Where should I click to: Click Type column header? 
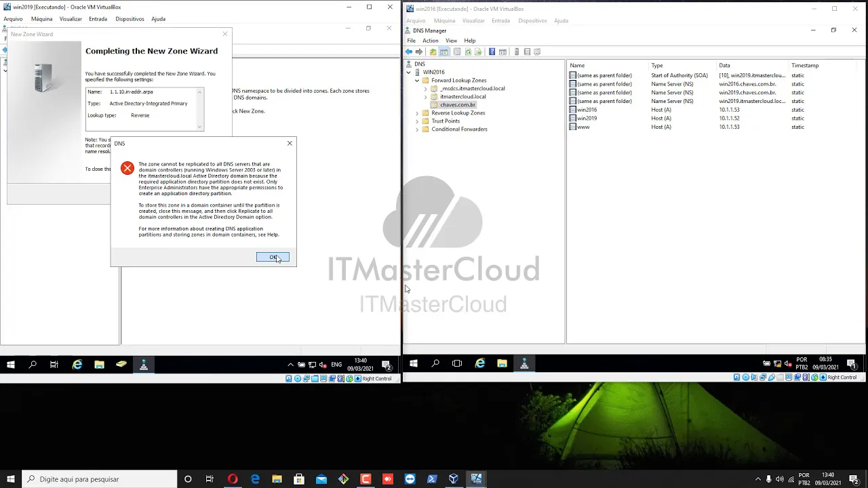pos(683,65)
